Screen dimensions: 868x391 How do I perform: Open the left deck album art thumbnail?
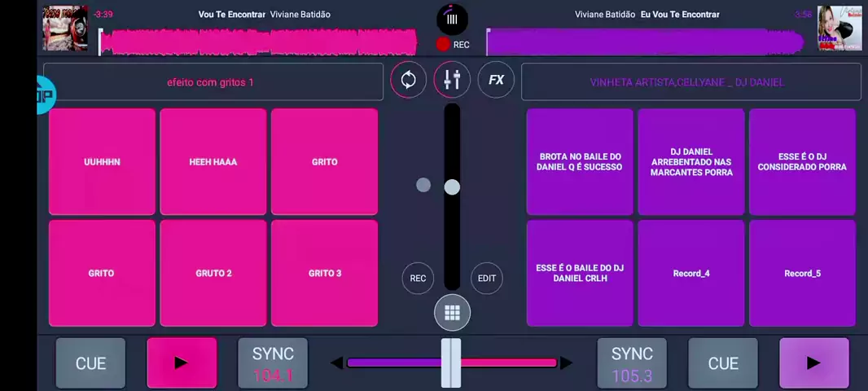65,29
